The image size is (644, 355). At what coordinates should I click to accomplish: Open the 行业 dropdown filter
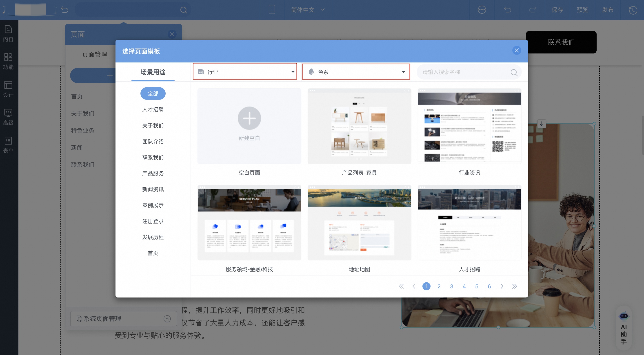[x=245, y=72]
